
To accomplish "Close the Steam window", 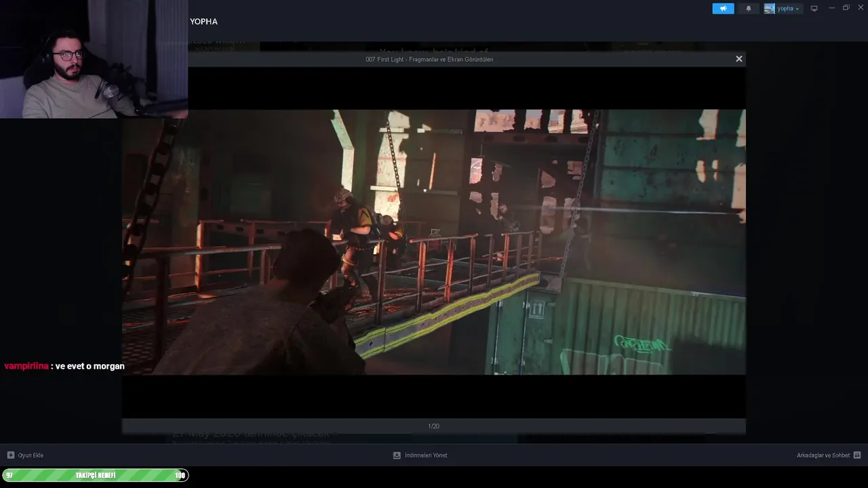I will click(861, 8).
